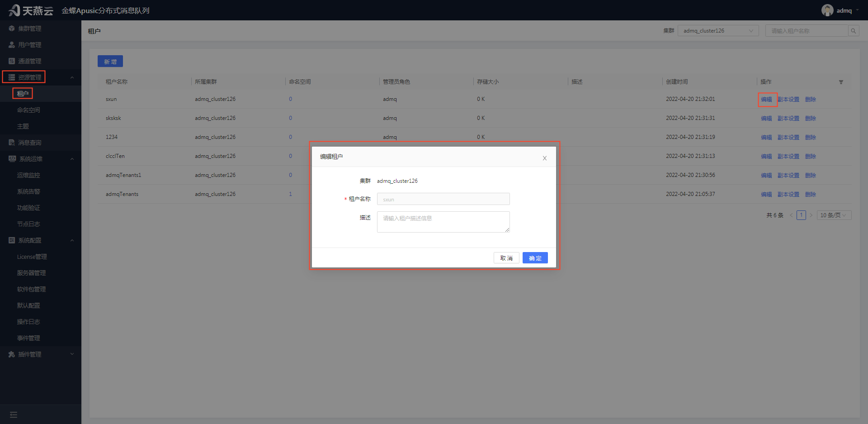Collapse the 系统配置 menu section

pos(72,240)
